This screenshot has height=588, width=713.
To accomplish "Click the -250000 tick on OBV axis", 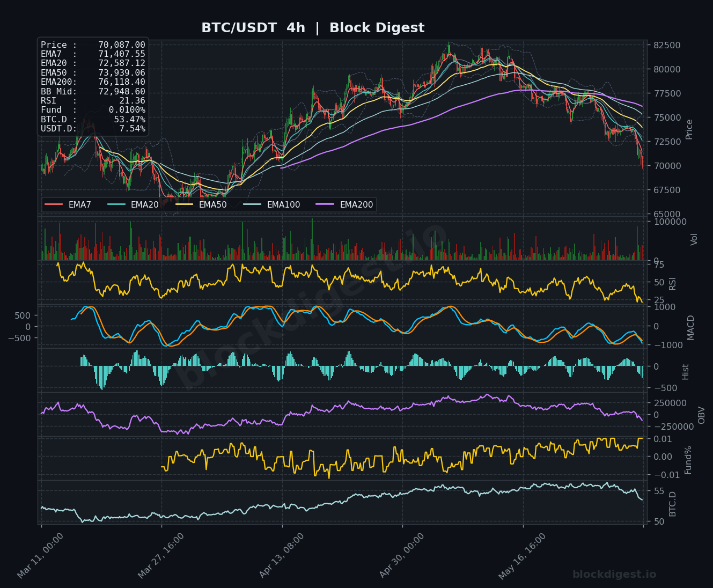I will point(673,427).
